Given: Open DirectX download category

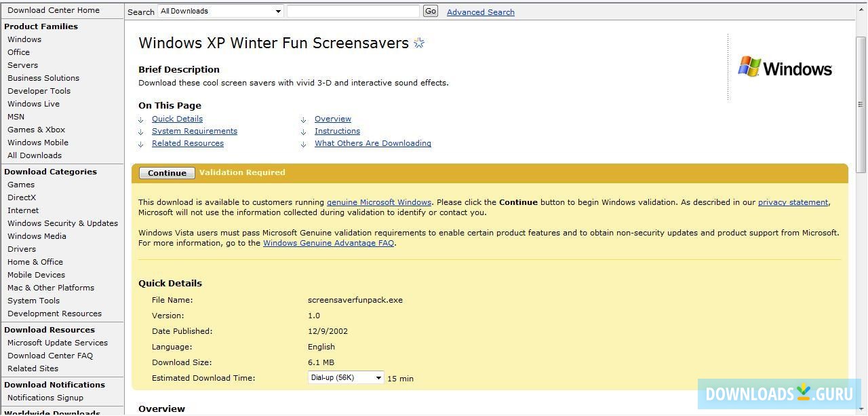Looking at the screenshot, I should pyautogui.click(x=22, y=197).
